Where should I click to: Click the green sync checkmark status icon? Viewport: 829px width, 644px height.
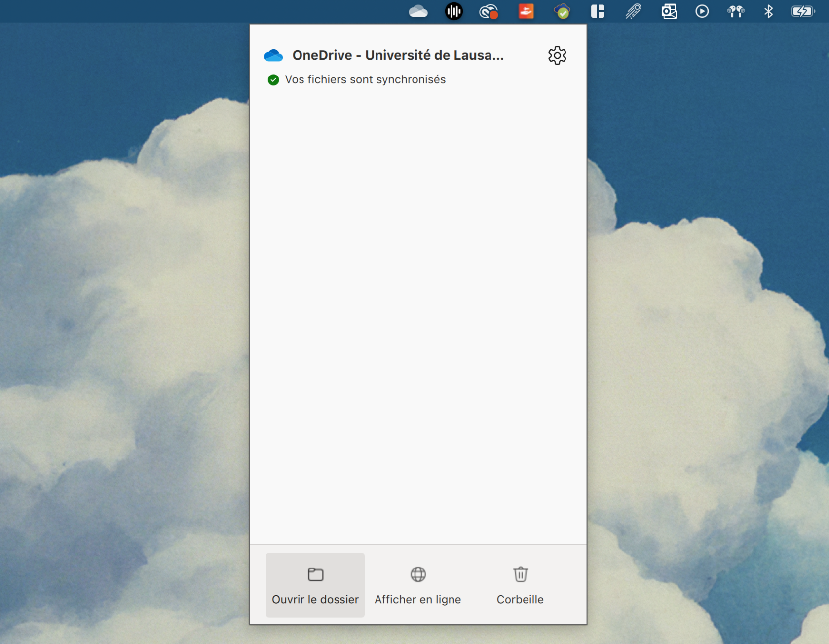click(x=273, y=80)
